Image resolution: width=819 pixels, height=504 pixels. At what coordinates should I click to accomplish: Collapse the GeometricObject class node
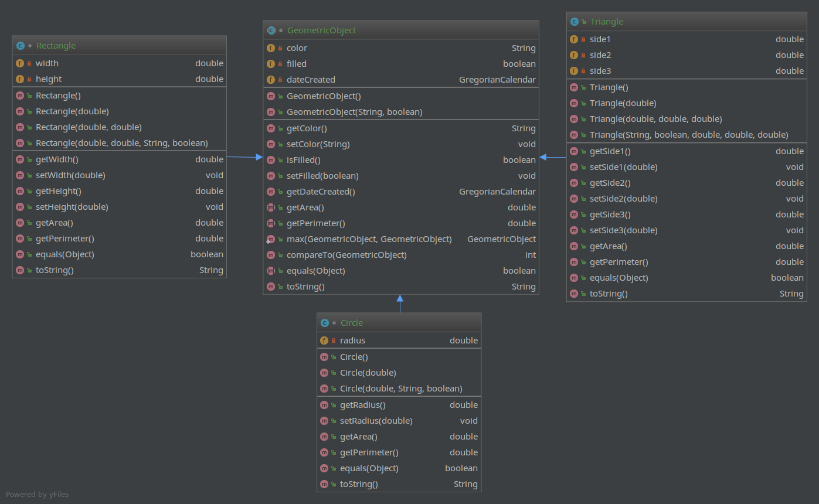pyautogui.click(x=401, y=29)
